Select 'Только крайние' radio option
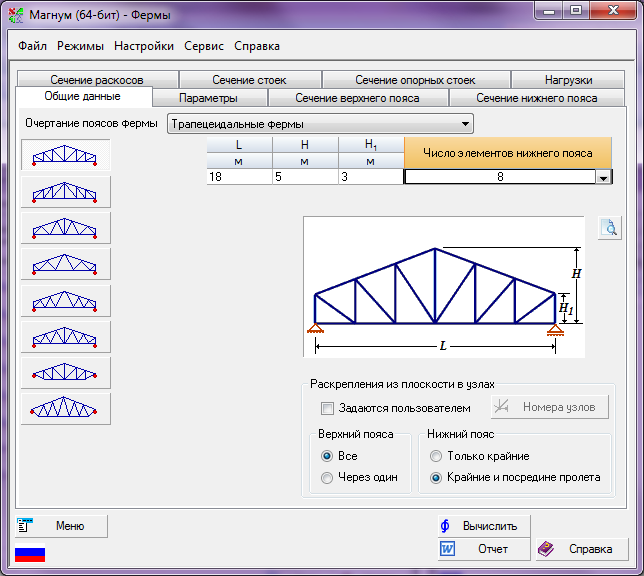Viewport: 644px width, 576px height. click(435, 456)
